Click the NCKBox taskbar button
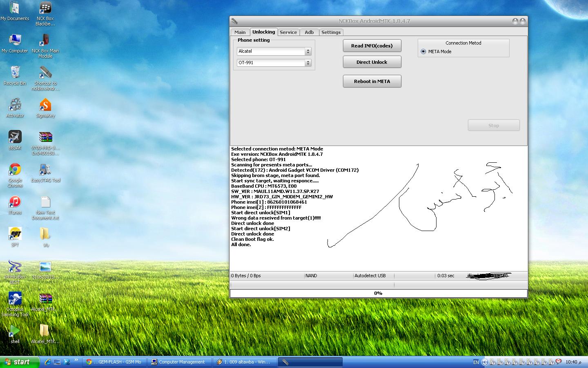588x368 pixels. [310, 362]
